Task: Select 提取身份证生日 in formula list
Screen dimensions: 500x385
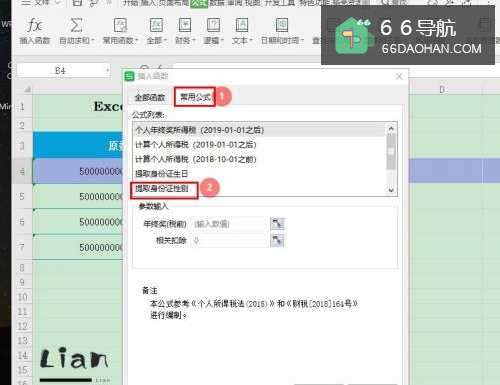Action: point(162,174)
